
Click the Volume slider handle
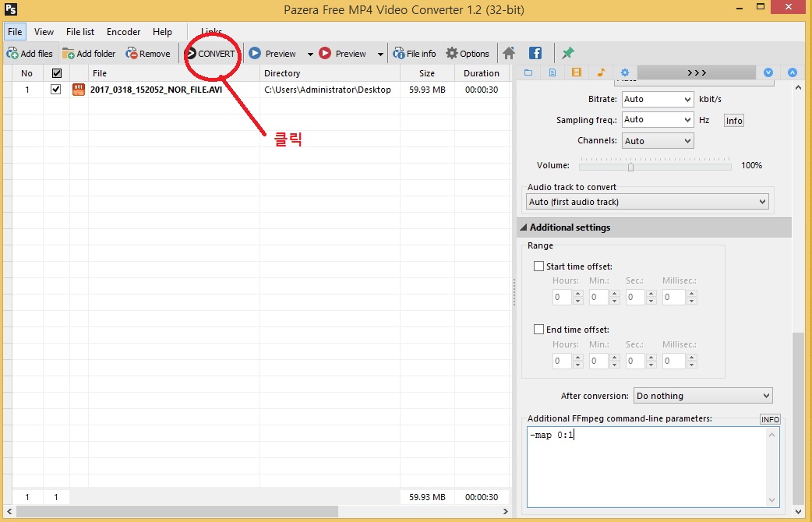630,166
